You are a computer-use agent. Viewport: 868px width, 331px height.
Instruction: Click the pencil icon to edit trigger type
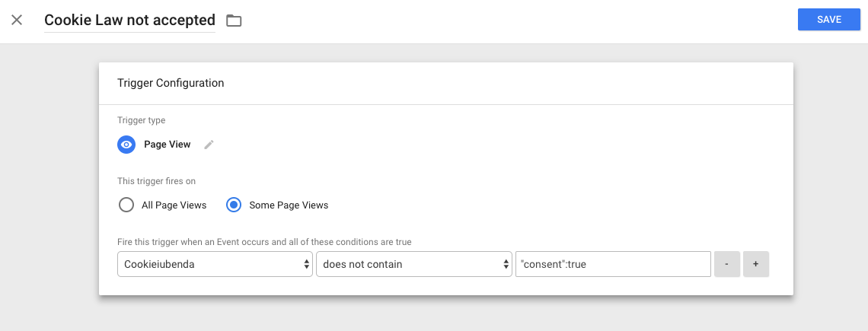pyautogui.click(x=209, y=145)
